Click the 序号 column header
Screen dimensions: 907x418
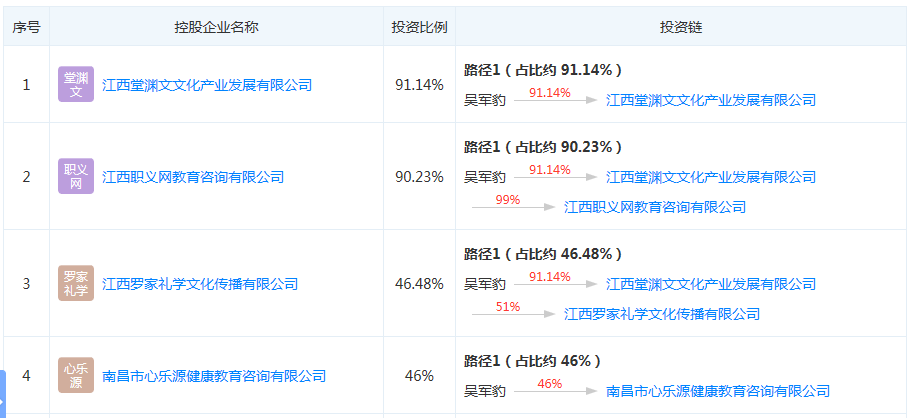click(26, 27)
